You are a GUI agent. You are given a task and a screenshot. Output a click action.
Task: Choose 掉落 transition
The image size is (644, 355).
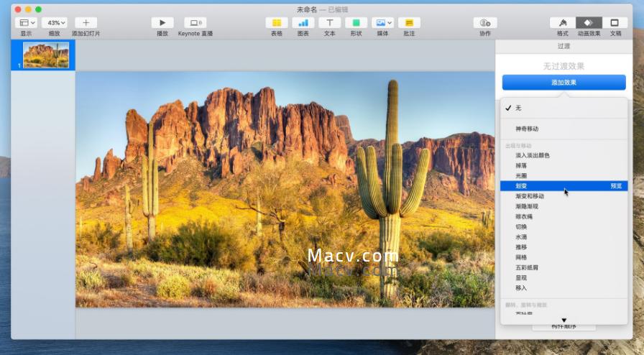[564, 165]
